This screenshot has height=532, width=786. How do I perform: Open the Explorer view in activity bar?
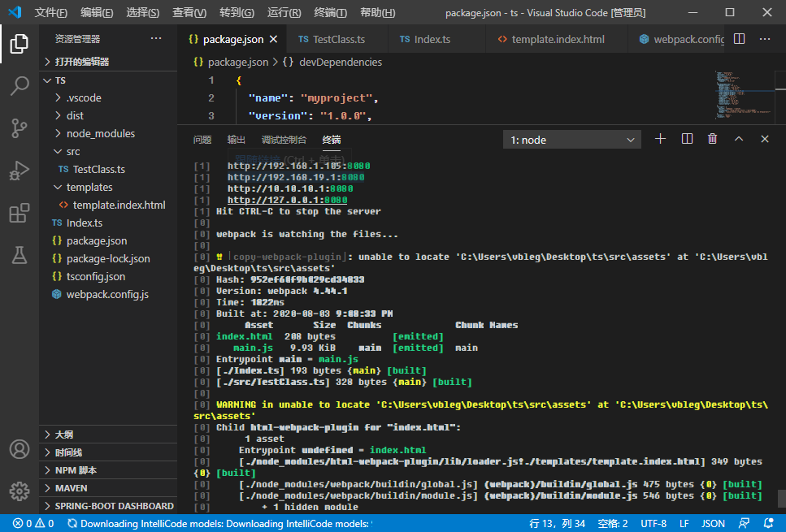[19, 44]
